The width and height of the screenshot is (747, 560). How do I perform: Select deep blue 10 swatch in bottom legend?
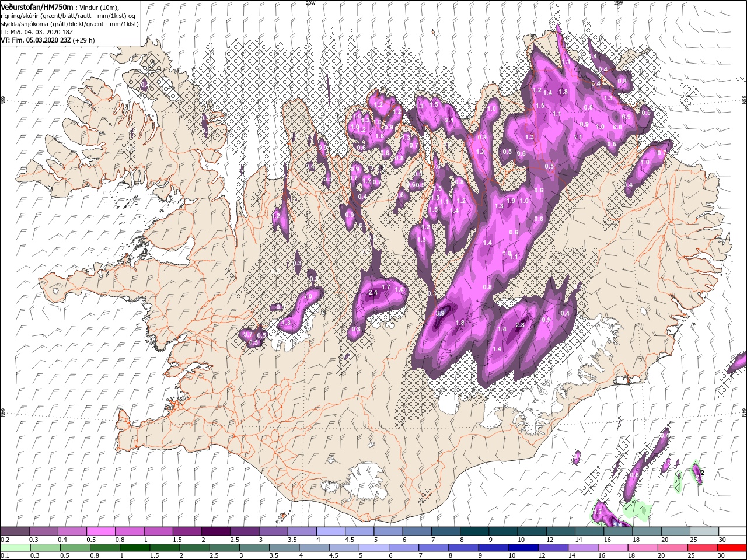(523, 548)
